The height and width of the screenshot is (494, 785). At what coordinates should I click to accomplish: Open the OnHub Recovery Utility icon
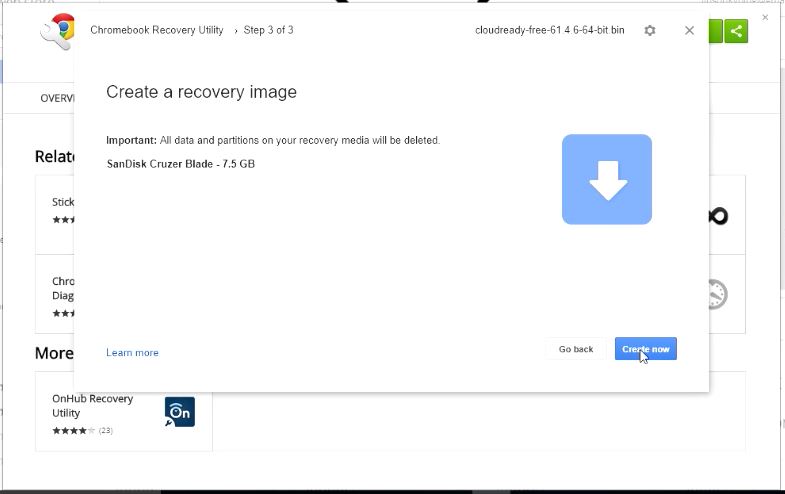(179, 411)
